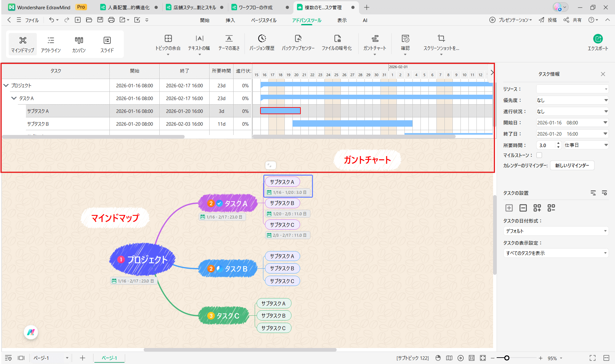Select the カンバン view mode
615x364 pixels.
point(79,44)
